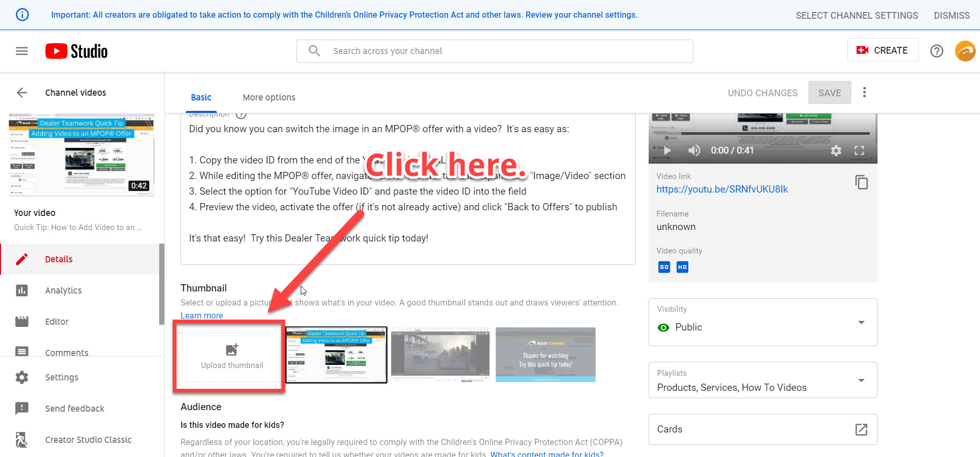Viewport: 980px width, 457px height.
Task: Expand the Playlists dropdown
Action: (x=861, y=380)
